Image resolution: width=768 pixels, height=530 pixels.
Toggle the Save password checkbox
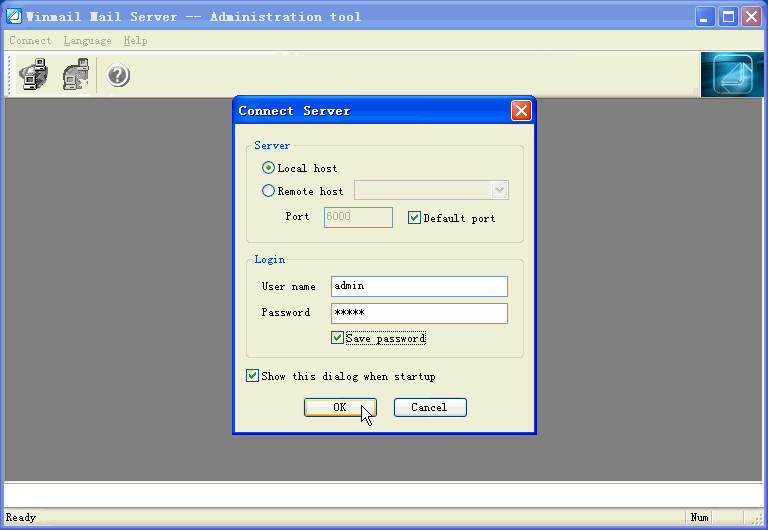point(338,338)
